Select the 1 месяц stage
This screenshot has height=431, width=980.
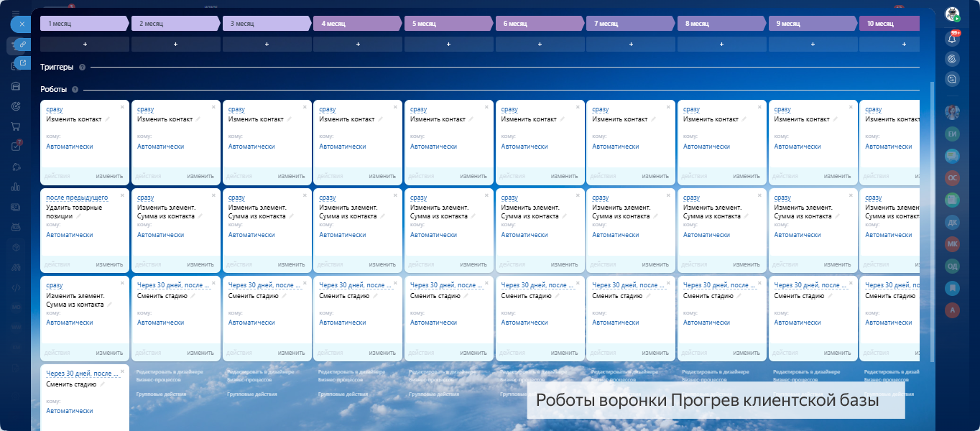click(84, 24)
